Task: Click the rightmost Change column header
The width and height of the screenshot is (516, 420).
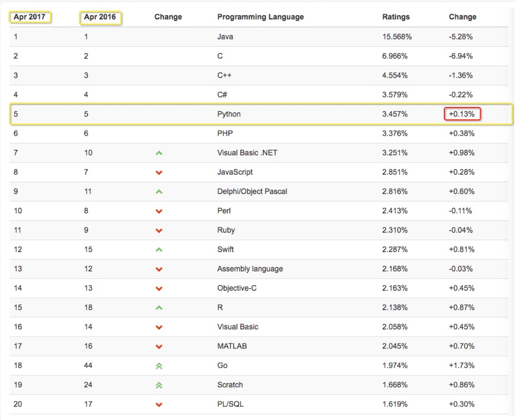Action: (x=463, y=17)
